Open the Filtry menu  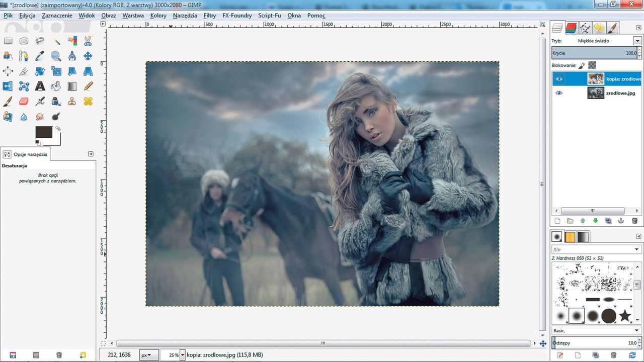point(210,16)
